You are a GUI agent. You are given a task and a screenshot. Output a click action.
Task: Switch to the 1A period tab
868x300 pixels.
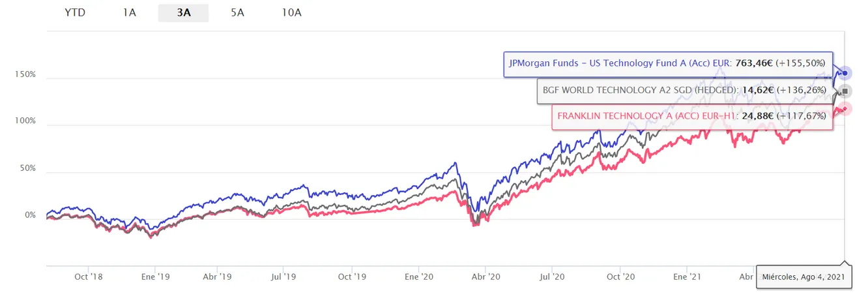130,12
